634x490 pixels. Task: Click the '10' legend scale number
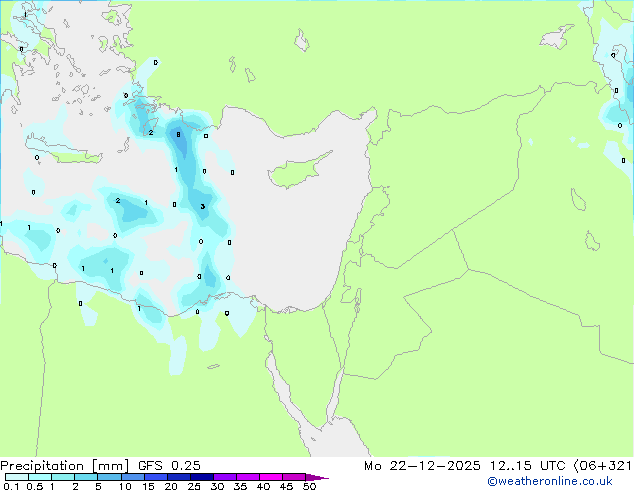pos(125,486)
